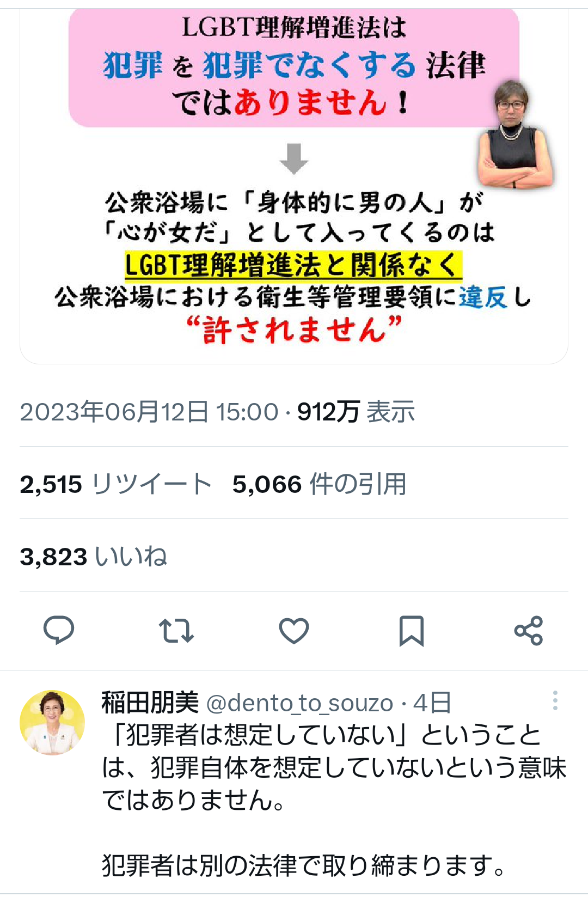Tap the reply speech bubble icon

[x=59, y=631]
